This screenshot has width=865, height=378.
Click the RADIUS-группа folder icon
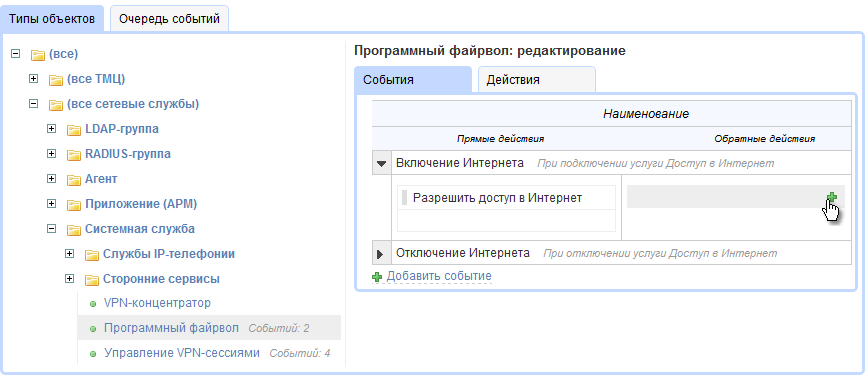pos(74,155)
